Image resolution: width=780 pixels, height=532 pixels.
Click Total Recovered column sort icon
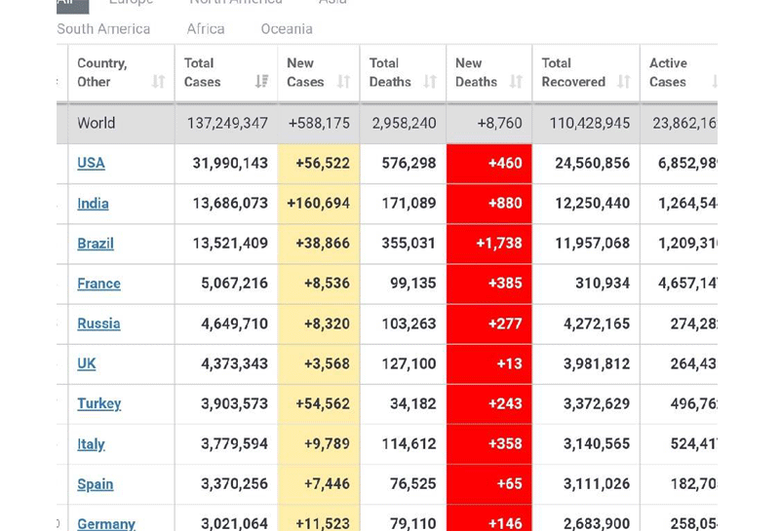coord(624,82)
